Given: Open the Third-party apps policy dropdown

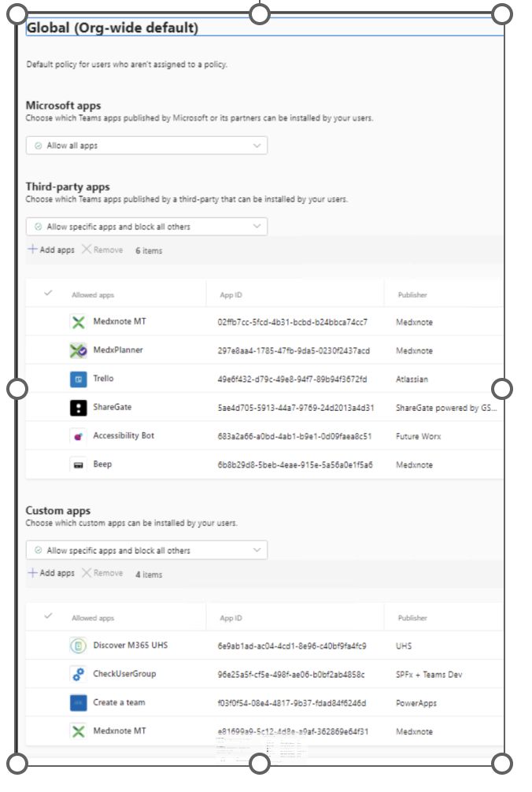Looking at the screenshot, I should [146, 226].
